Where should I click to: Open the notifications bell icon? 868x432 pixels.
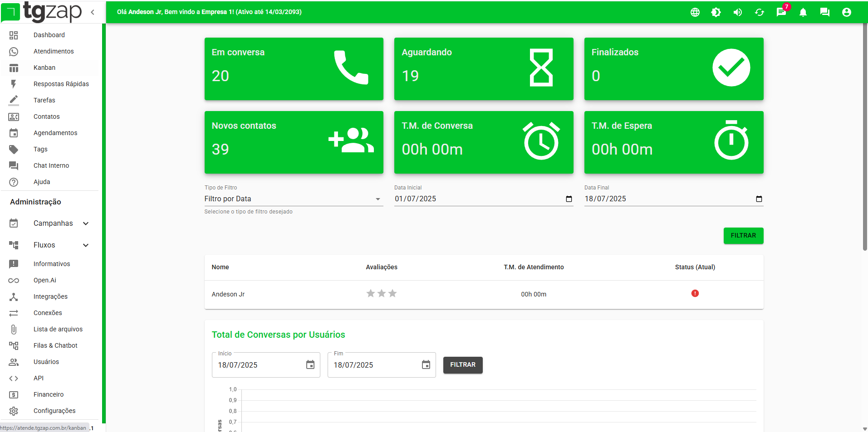[x=803, y=13]
